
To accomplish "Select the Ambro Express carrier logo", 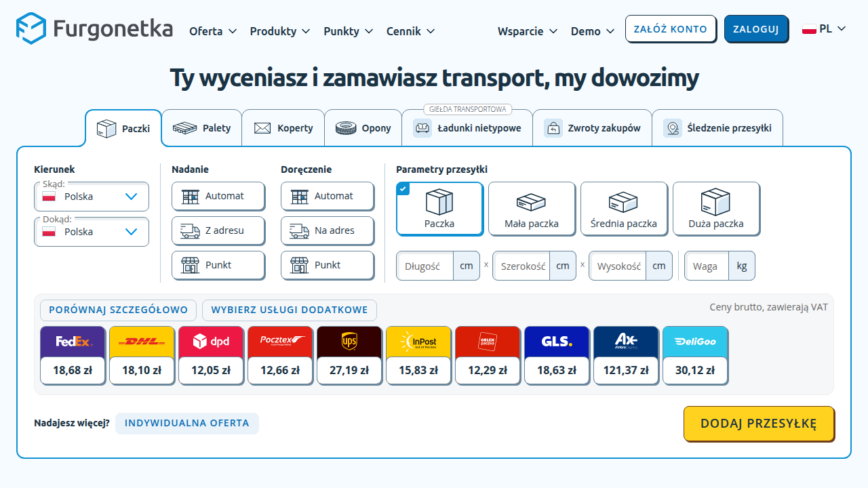I will point(627,342).
